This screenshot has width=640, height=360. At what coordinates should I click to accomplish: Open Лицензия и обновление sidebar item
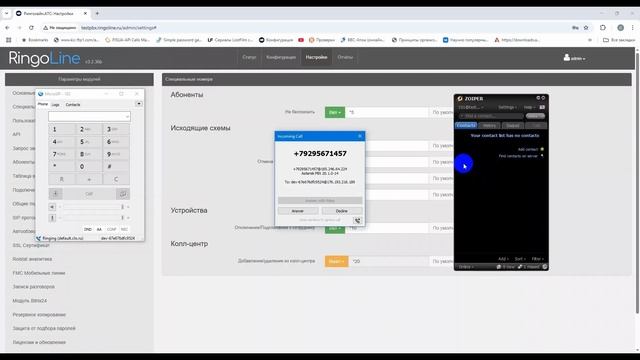(39, 342)
